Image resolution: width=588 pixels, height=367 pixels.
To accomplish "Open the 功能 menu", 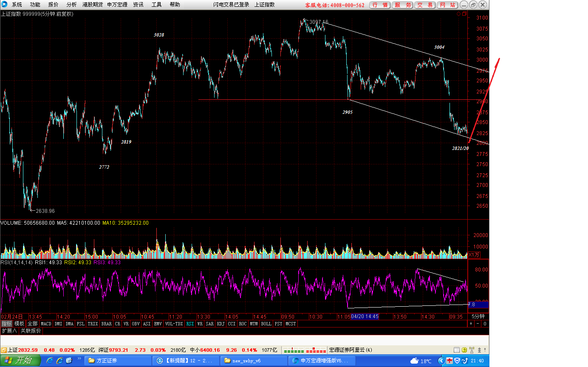I will tap(35, 5).
